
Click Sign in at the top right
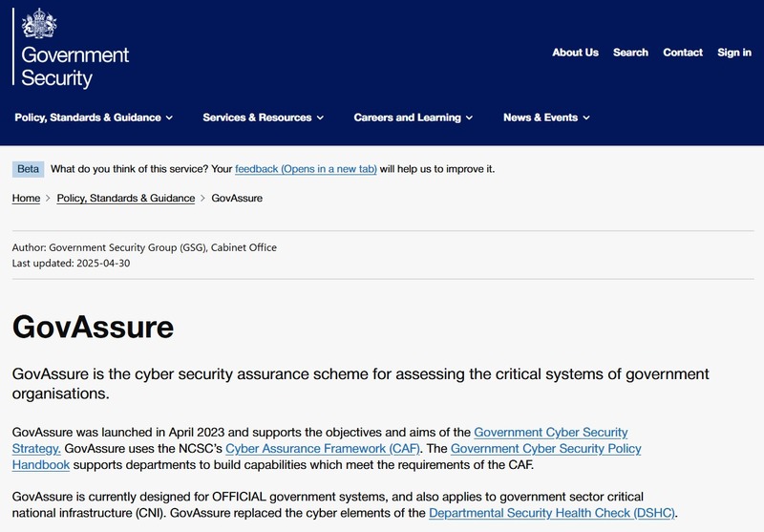pos(733,53)
